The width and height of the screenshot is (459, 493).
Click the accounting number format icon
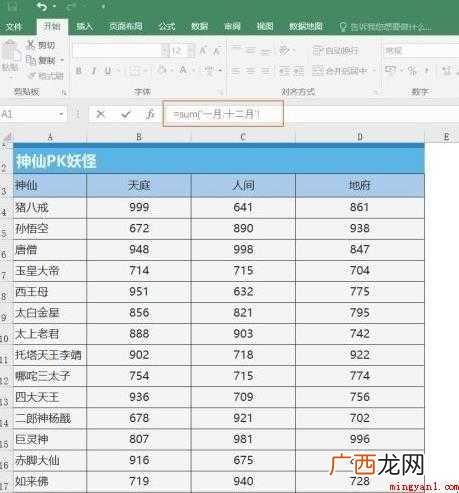[x=390, y=70]
